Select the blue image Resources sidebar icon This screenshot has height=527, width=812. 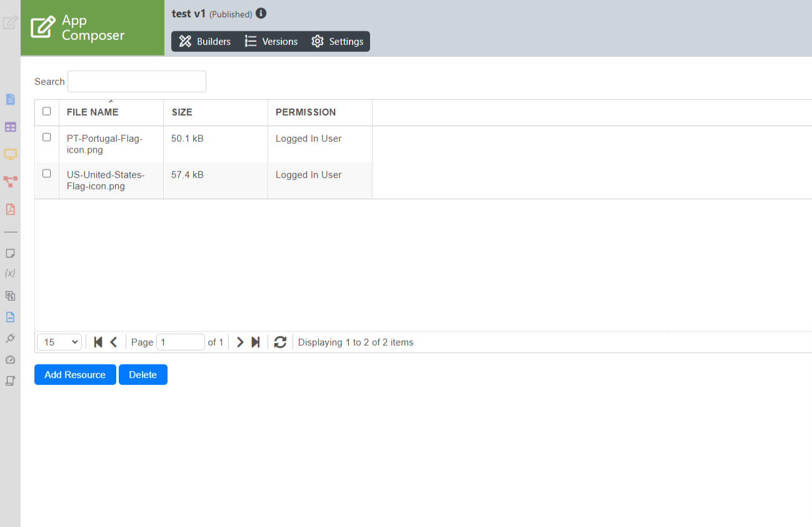point(10,317)
